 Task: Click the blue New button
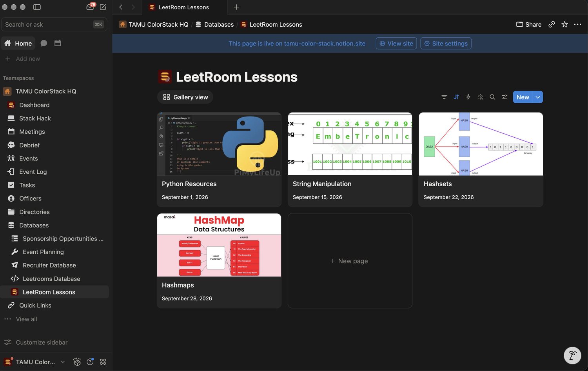pos(523,97)
